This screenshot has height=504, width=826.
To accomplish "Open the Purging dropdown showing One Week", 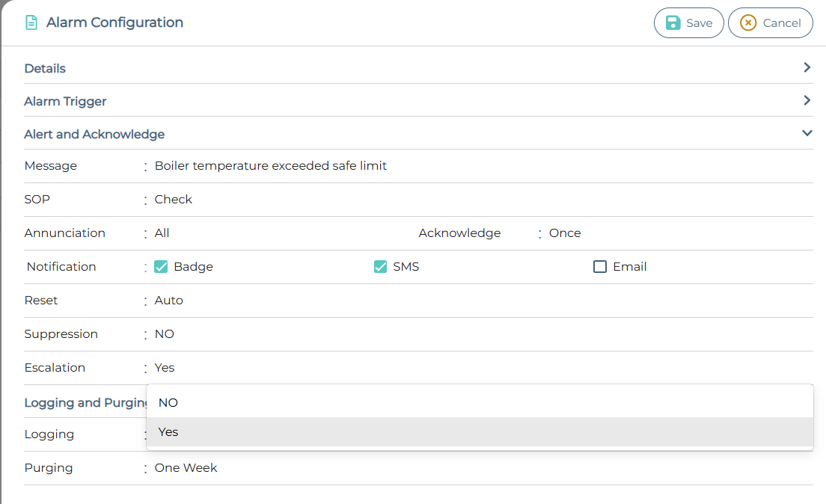I will (479, 468).
